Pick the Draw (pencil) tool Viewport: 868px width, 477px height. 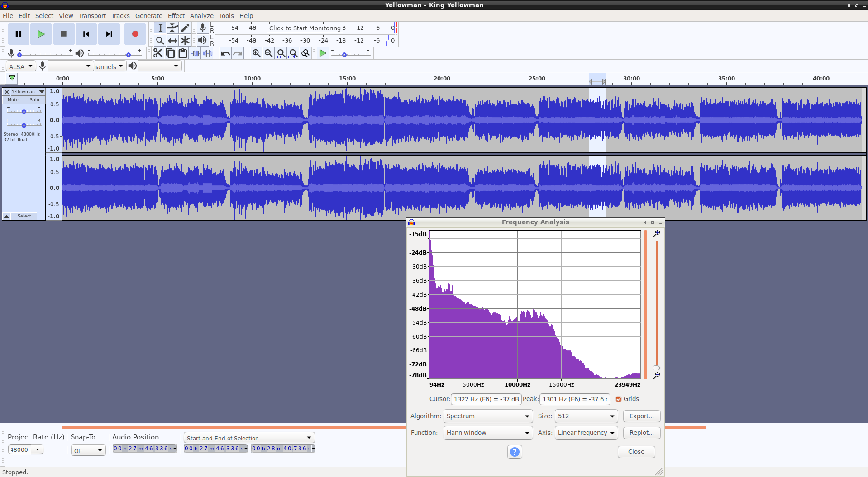(x=185, y=28)
